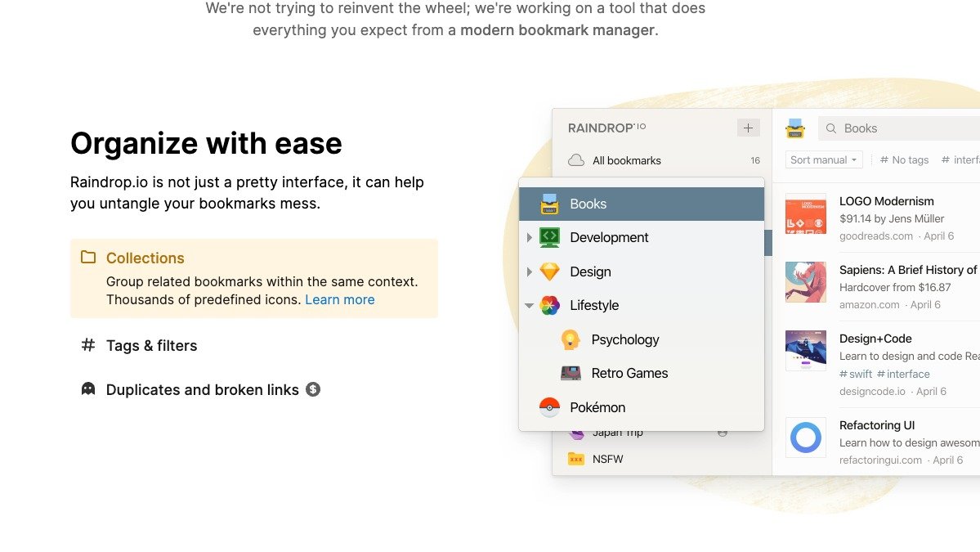Select Duplicates and broken links tab
The image size is (980, 552).
point(201,389)
